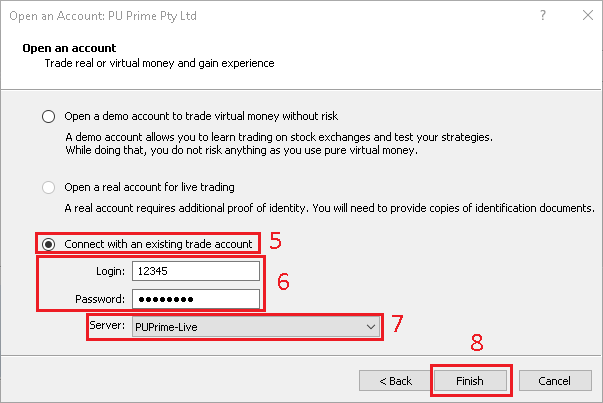Click the Server dropdown arrow

[x=371, y=327]
